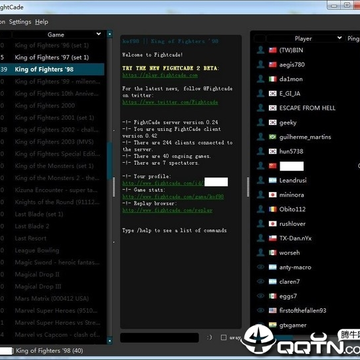Click the Japan flag beside mininora
The image size is (360, 360).
point(273,195)
